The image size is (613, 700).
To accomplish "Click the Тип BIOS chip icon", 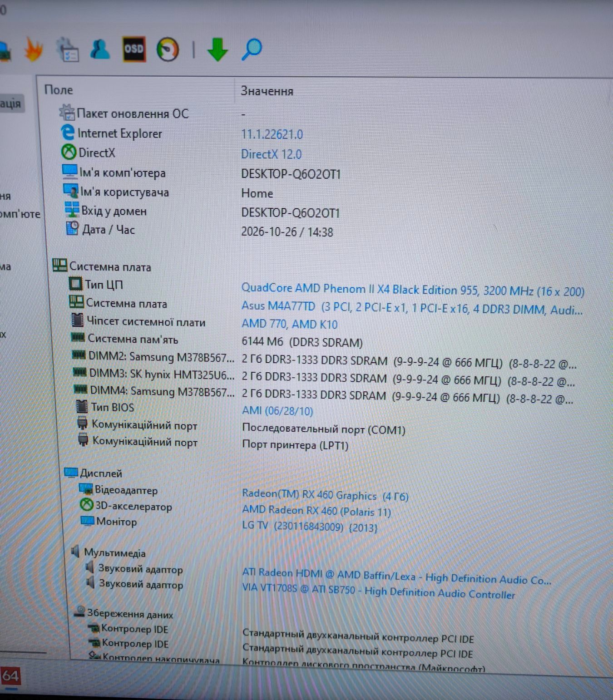I will [82, 406].
